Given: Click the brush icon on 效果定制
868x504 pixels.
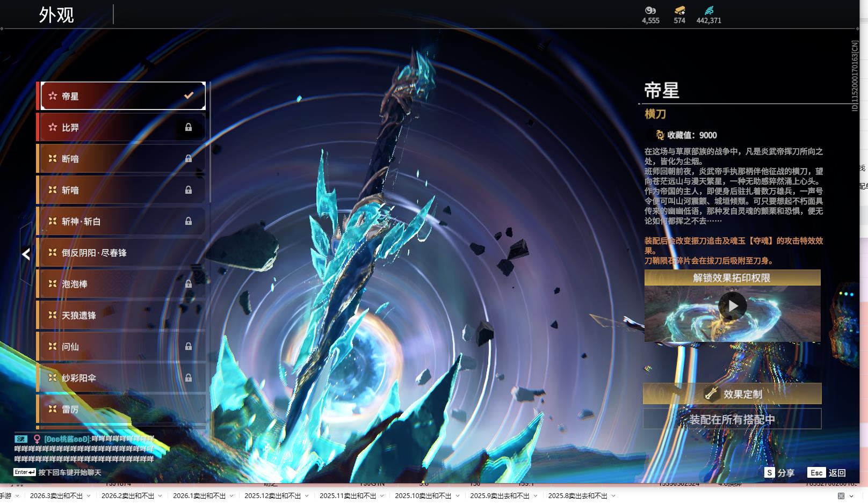Looking at the screenshot, I should (x=712, y=393).
